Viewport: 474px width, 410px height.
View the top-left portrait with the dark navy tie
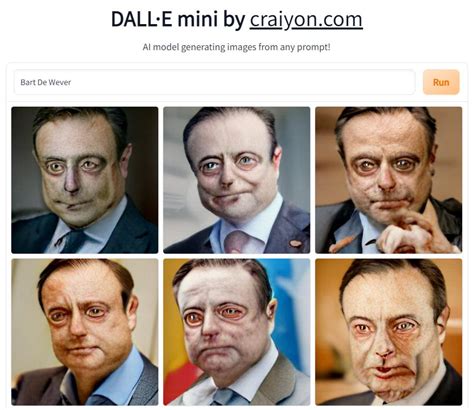[85, 180]
